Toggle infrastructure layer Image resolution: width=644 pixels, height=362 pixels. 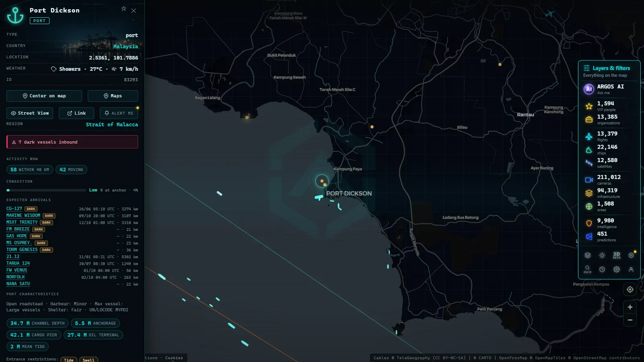[x=589, y=193]
